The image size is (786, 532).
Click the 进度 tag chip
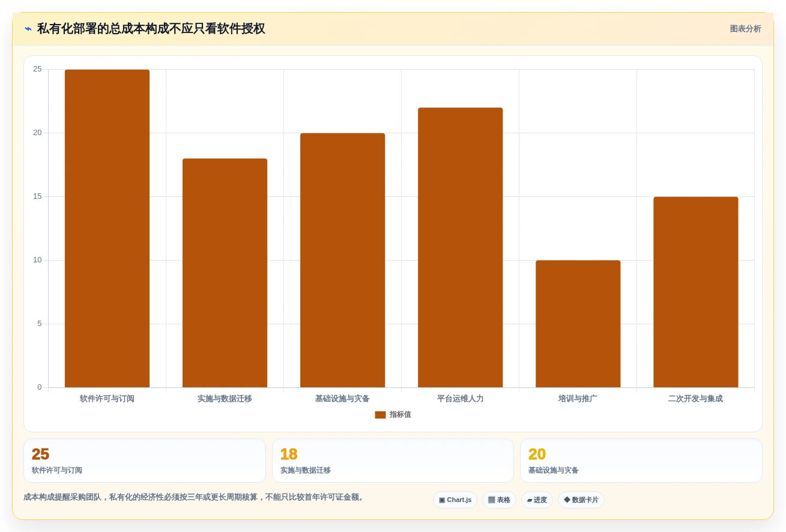point(537,500)
